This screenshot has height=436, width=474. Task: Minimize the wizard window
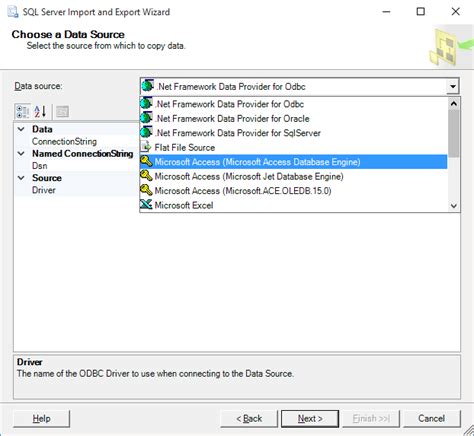pyautogui.click(x=386, y=12)
